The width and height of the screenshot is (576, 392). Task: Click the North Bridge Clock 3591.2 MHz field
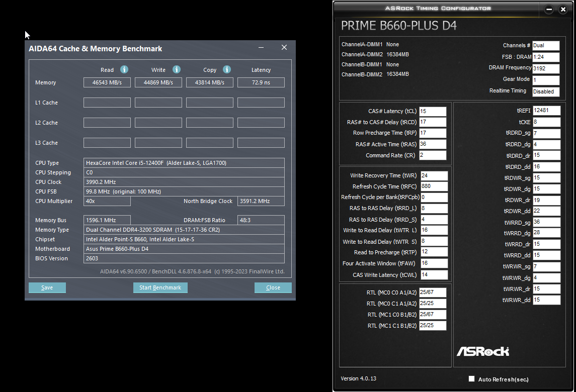pos(261,201)
